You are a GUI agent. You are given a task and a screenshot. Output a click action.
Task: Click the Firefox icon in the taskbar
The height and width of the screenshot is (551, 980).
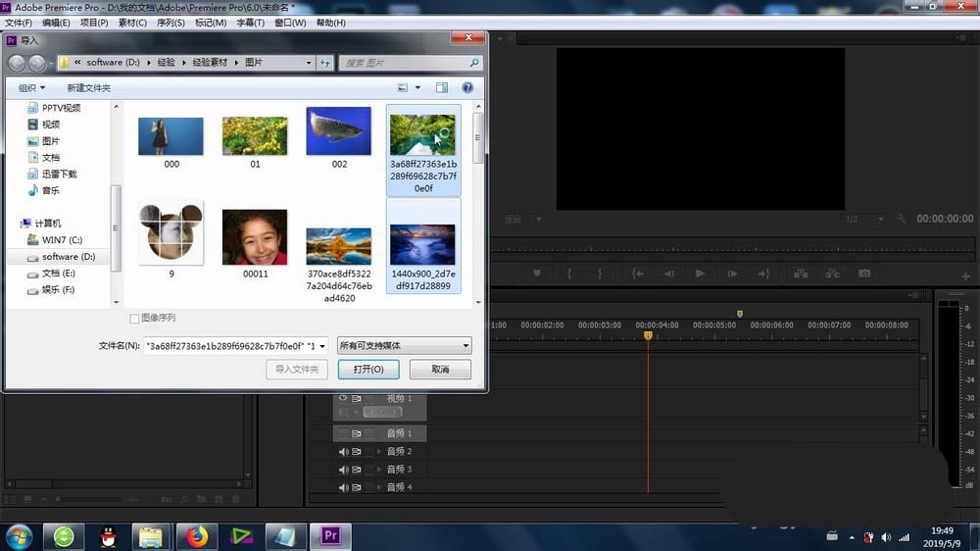(198, 536)
